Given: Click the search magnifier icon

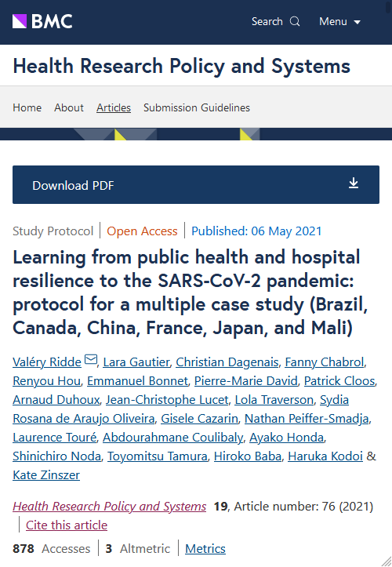Looking at the screenshot, I should tap(295, 21).
